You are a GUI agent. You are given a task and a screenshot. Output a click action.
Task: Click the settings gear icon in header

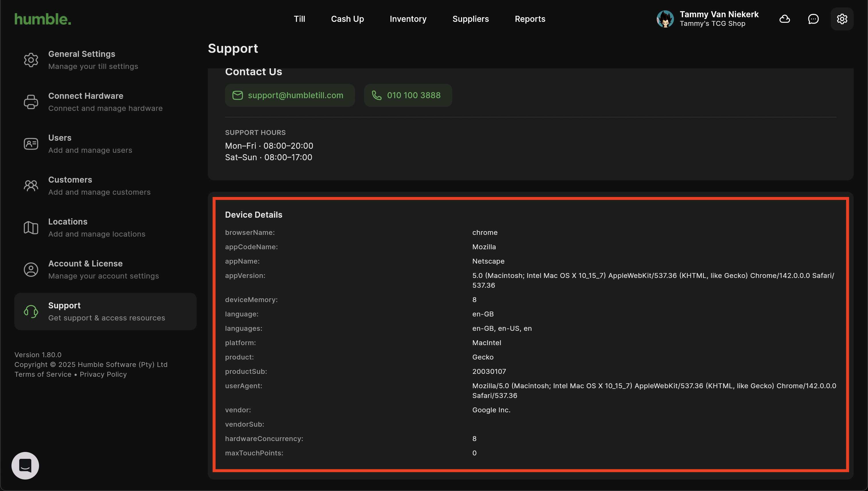tap(842, 19)
